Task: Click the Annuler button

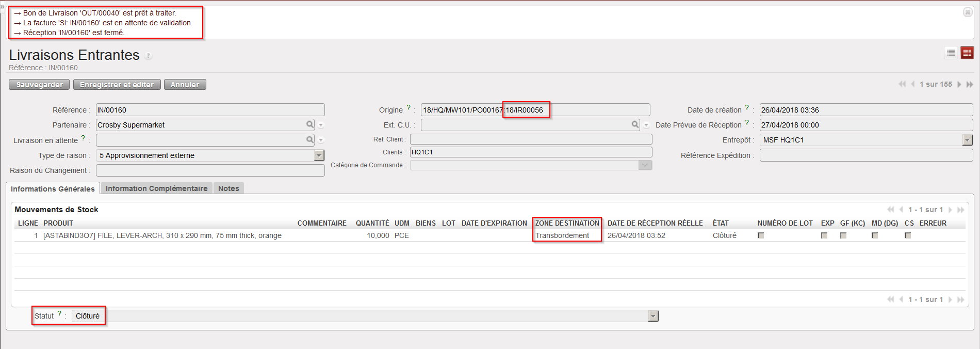Action: (x=185, y=85)
